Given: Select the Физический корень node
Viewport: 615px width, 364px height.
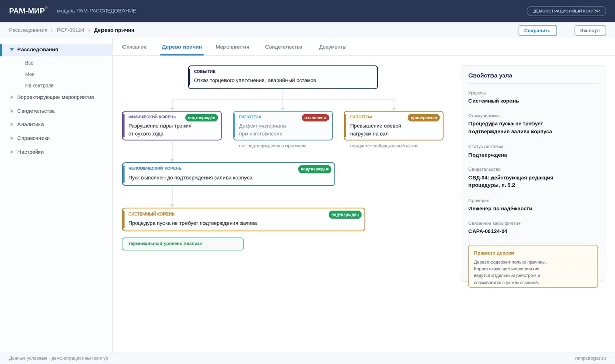Looking at the screenshot, I should [x=172, y=125].
